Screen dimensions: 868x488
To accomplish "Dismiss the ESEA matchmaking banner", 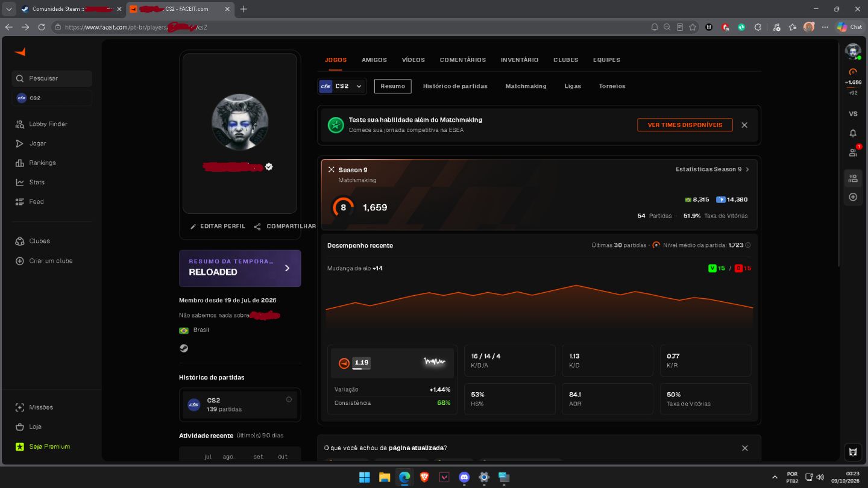I will (x=744, y=125).
